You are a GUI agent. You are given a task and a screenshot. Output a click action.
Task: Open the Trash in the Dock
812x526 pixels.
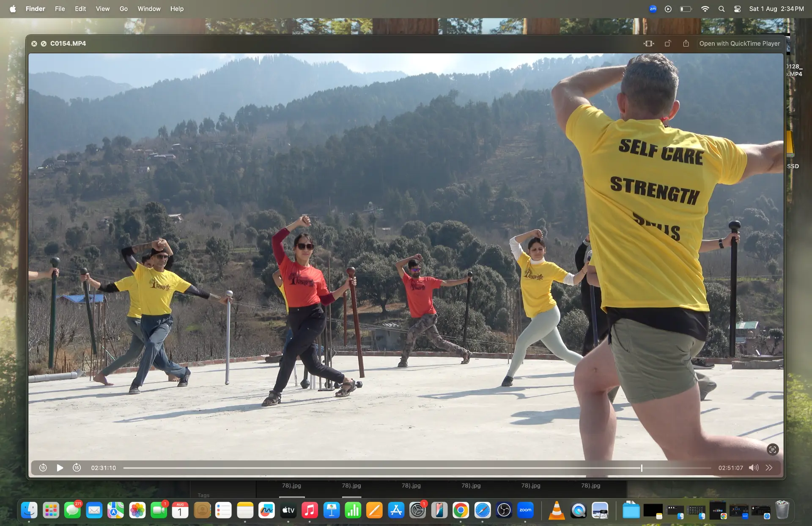click(x=782, y=510)
